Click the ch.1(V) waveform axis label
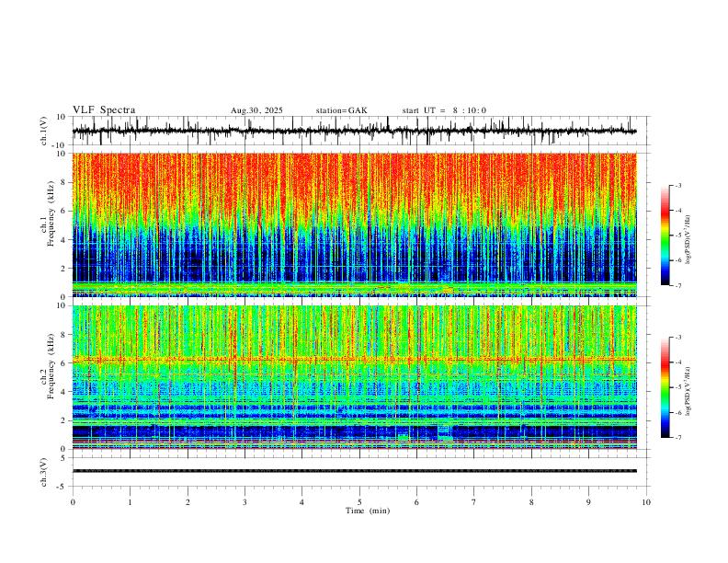 coord(44,131)
